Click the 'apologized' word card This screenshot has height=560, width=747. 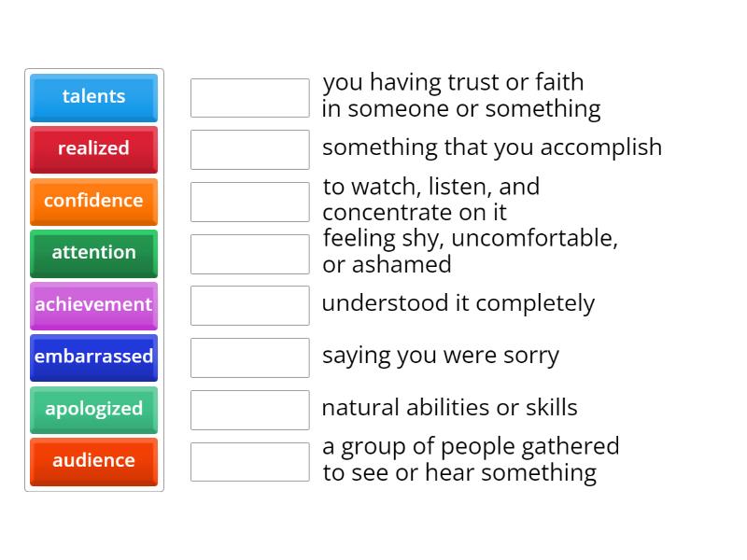point(93,410)
